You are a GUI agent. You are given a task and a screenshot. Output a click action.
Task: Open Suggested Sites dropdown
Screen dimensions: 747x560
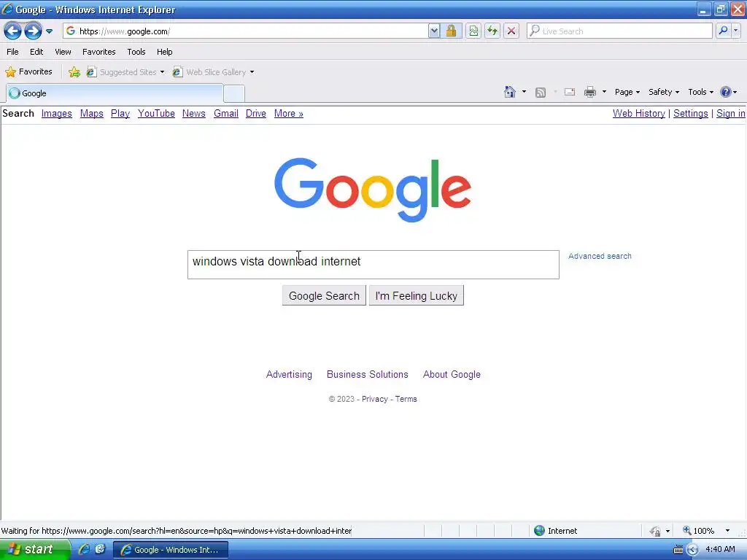125,72
